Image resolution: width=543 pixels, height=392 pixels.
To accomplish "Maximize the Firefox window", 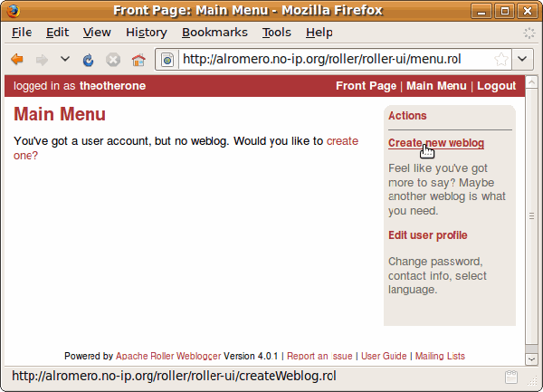I will (505, 11).
